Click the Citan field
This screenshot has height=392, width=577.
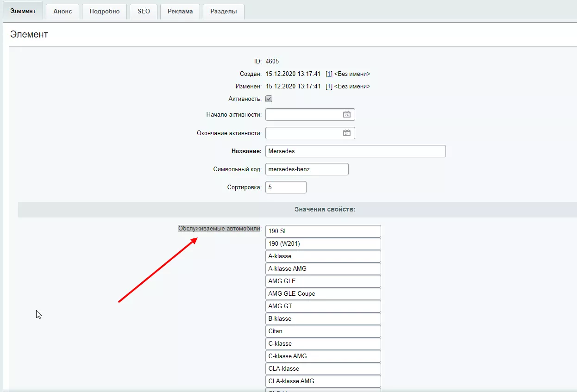pyautogui.click(x=323, y=331)
